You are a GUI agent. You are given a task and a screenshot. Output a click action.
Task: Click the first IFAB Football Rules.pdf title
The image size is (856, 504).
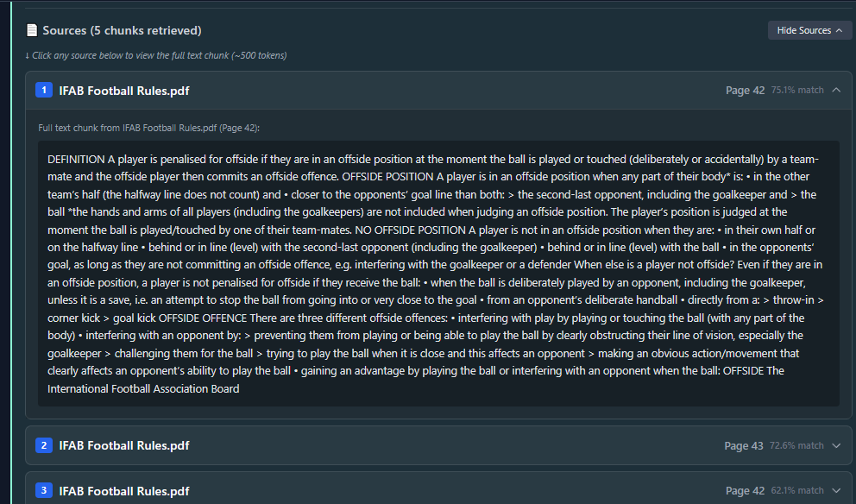point(123,90)
